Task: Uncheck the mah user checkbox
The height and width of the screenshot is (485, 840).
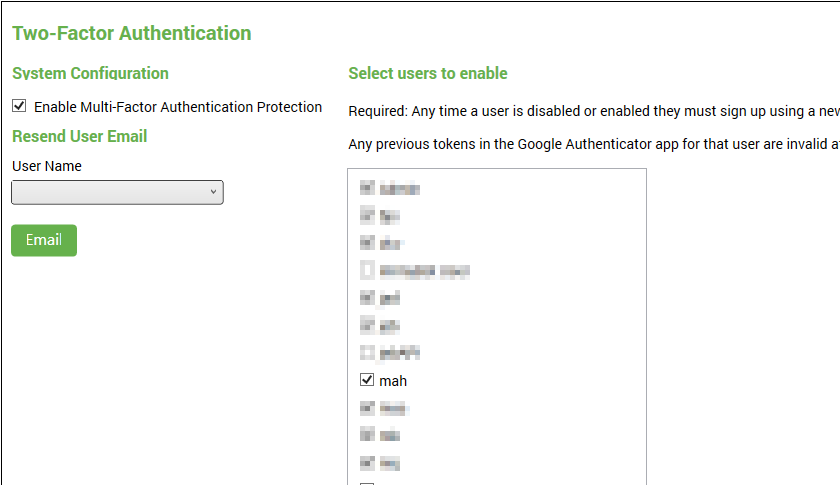Action: 366,380
